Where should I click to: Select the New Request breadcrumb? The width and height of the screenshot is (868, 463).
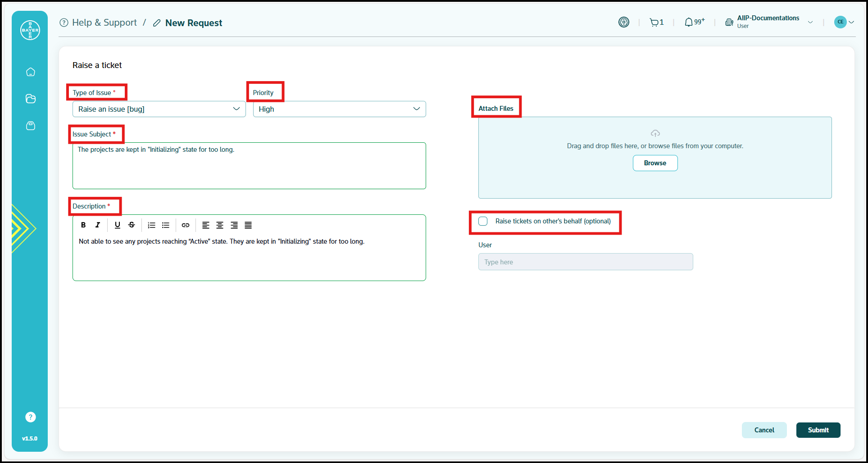point(194,23)
